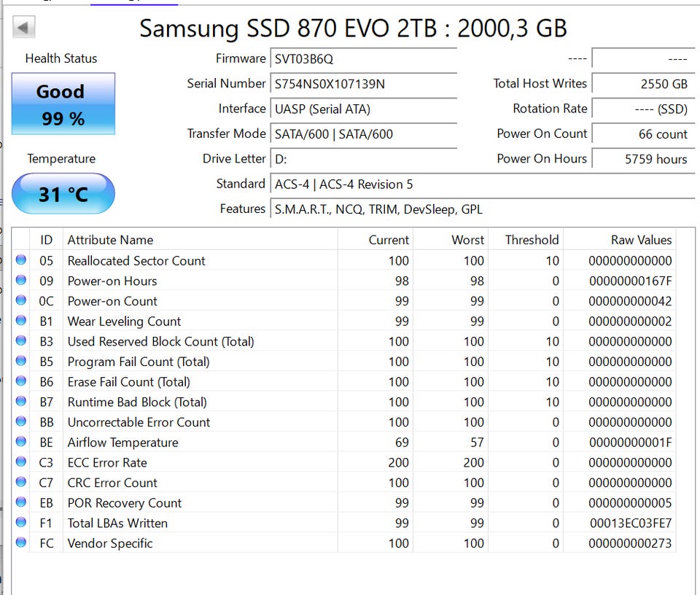
Task: Click the Interface field UASP (Serial ATA)
Action: click(x=363, y=109)
